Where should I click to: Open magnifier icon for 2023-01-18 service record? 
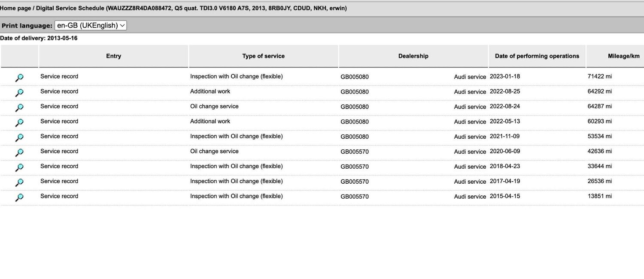click(19, 78)
